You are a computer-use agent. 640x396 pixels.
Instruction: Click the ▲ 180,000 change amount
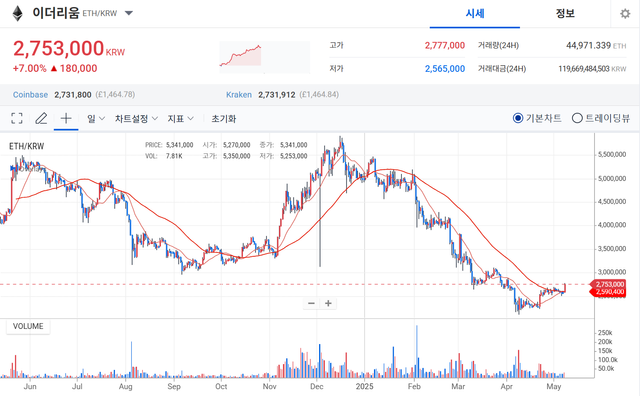tap(74, 68)
